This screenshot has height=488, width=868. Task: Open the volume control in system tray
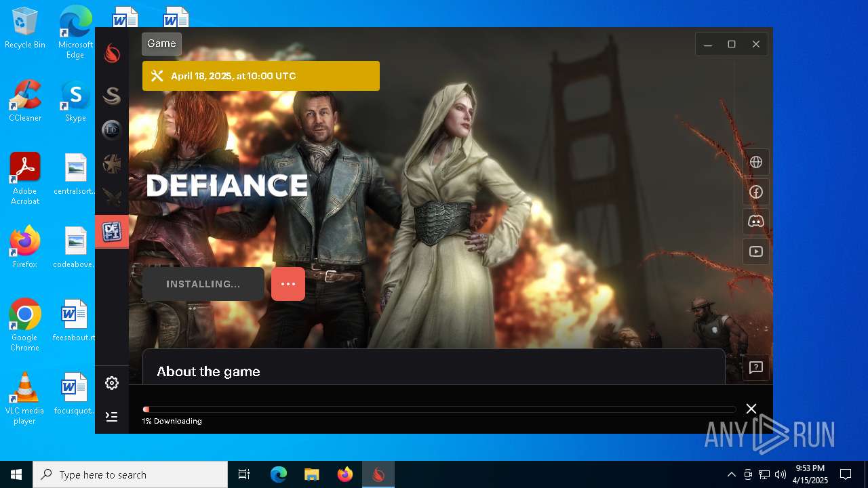coord(781,474)
